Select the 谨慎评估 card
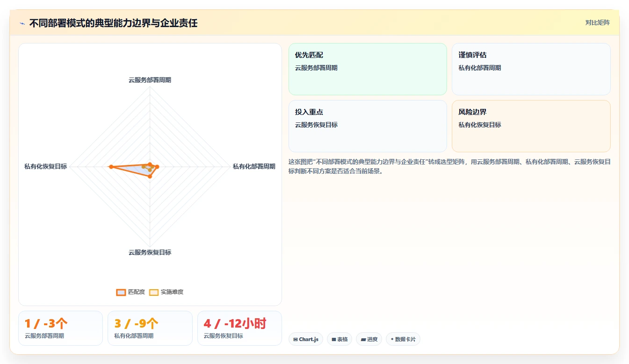The width and height of the screenshot is (629, 364). tap(531, 69)
